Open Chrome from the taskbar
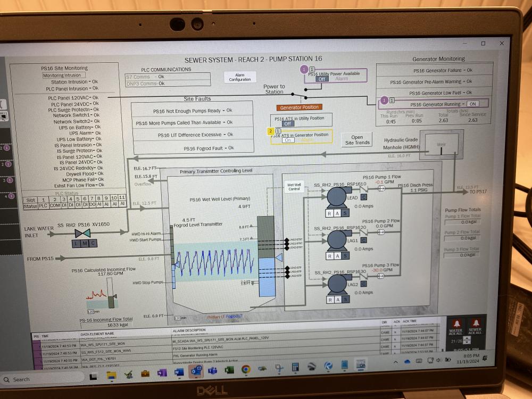 246,369
